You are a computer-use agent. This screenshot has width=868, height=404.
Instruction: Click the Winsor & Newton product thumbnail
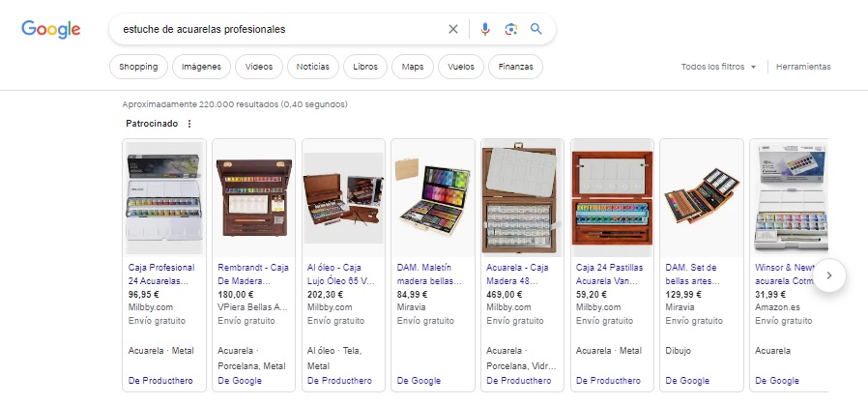pyautogui.click(x=791, y=199)
